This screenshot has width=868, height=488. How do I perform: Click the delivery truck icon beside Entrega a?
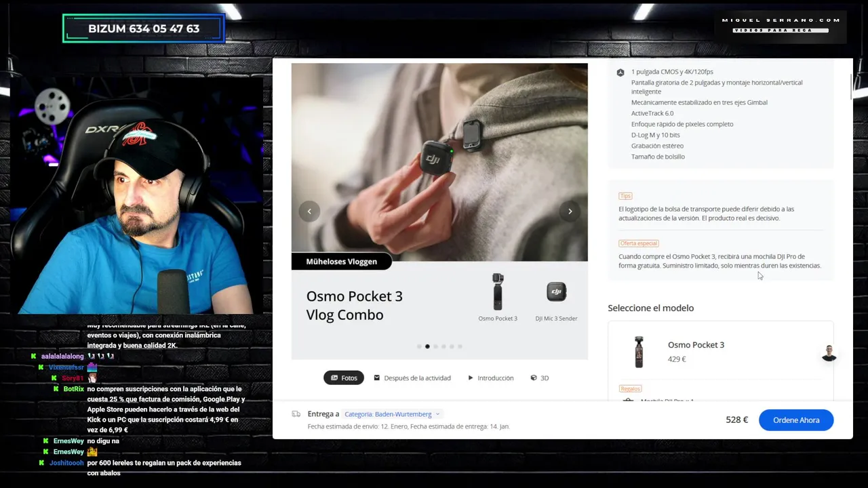pos(296,413)
